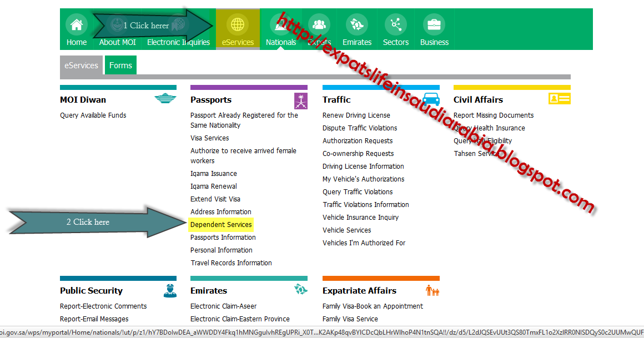Open Passport Already Registered for Same Nationality
The width and height of the screenshot is (644, 338).
(x=244, y=120)
